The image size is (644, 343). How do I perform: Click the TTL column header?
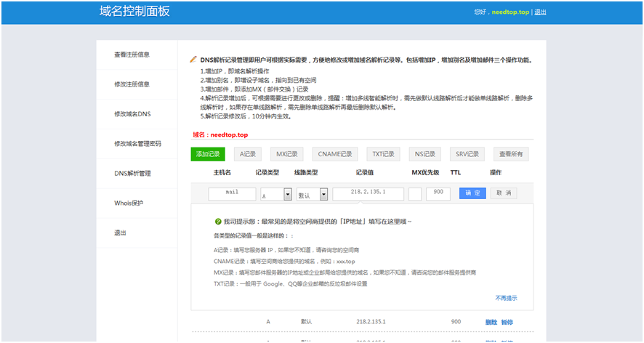[456, 172]
